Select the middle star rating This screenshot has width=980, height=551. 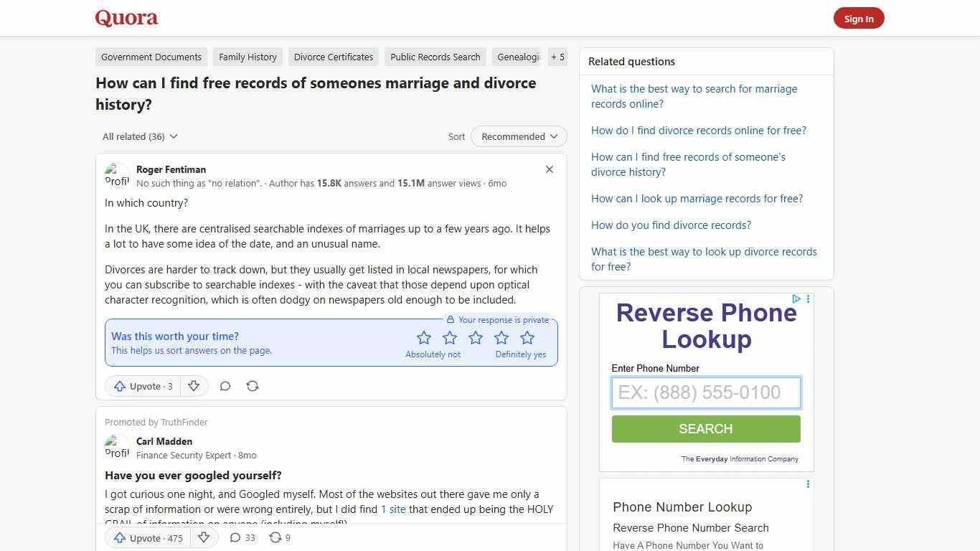point(476,337)
